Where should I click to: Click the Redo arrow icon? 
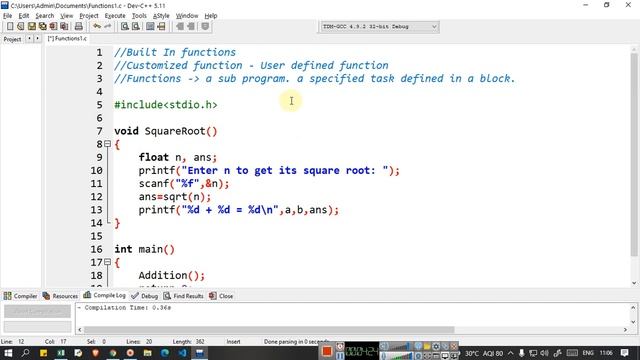click(108, 26)
